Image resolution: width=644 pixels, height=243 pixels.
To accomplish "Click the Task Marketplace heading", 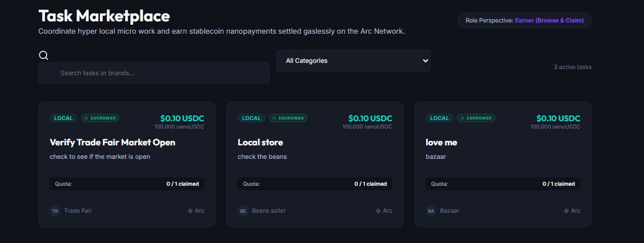I will [104, 16].
